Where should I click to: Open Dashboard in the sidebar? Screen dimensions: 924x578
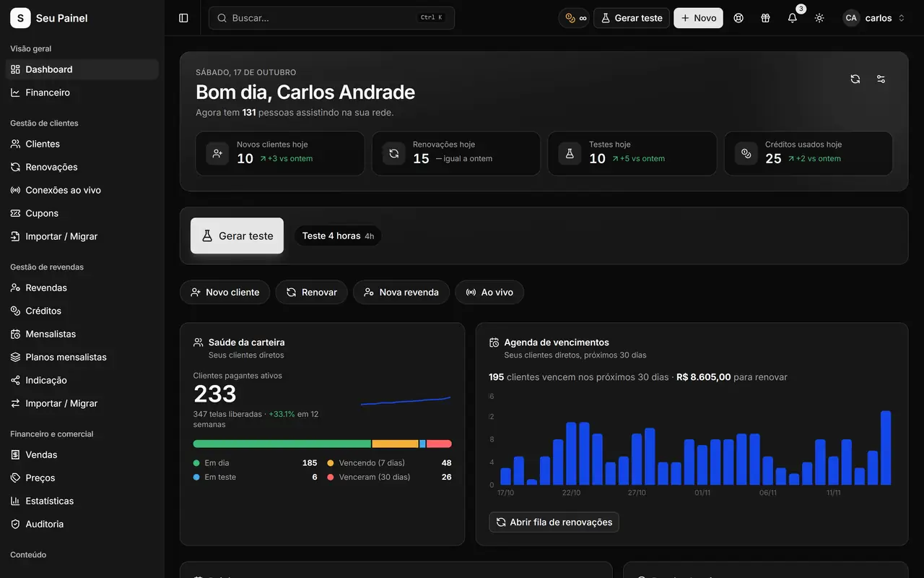click(82, 69)
